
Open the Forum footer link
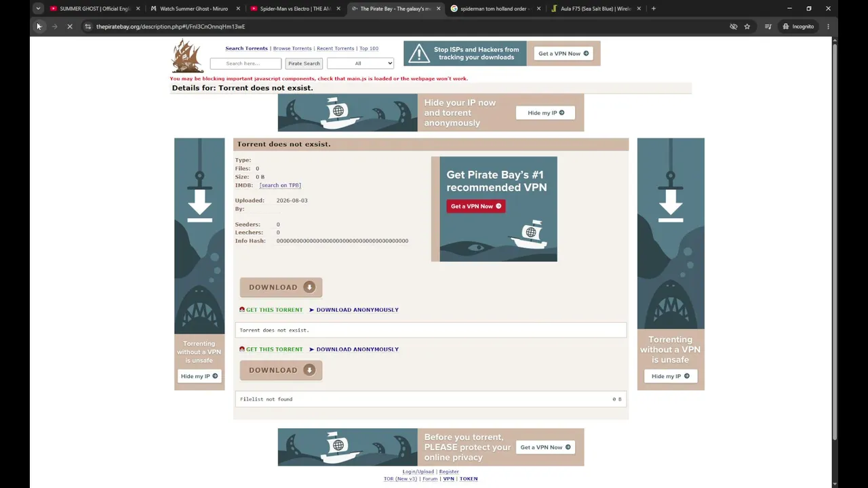(x=430, y=479)
